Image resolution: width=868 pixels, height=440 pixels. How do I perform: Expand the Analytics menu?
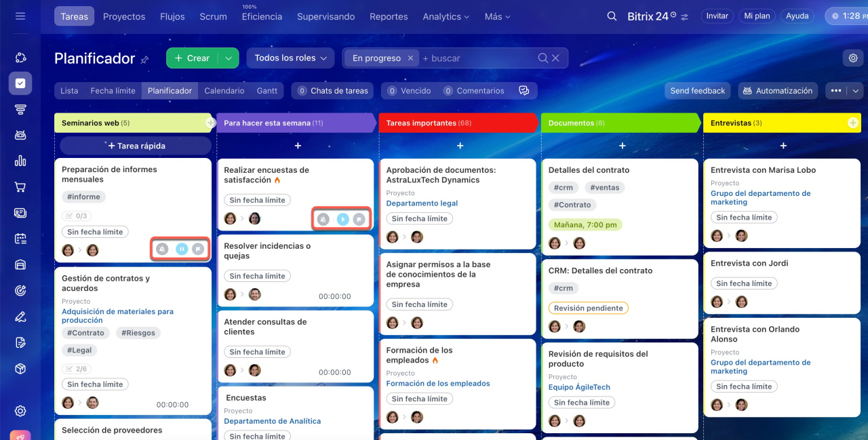[446, 16]
